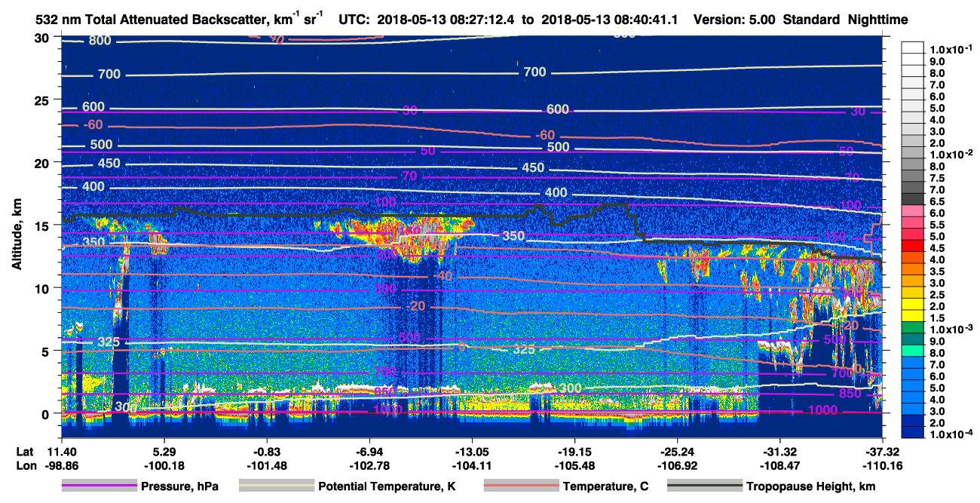This screenshot has height=503, width=980.
Task: Click the 'Lat' row label
Action: tap(24, 452)
